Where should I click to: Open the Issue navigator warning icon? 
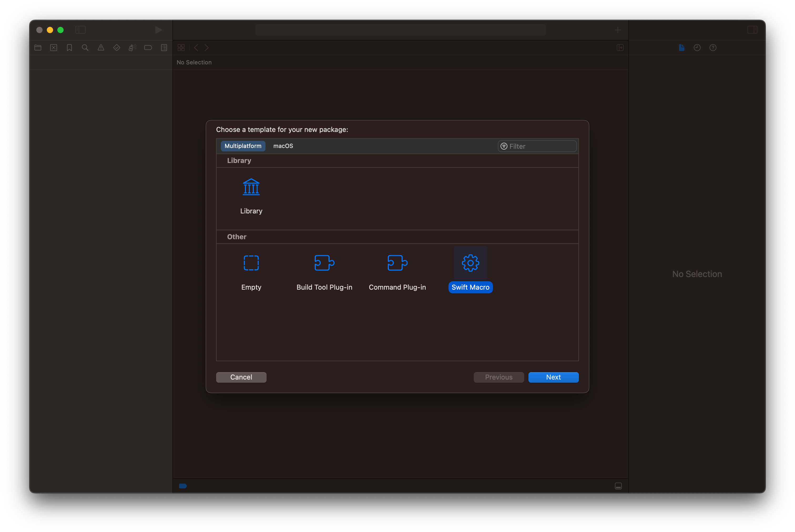click(x=101, y=48)
